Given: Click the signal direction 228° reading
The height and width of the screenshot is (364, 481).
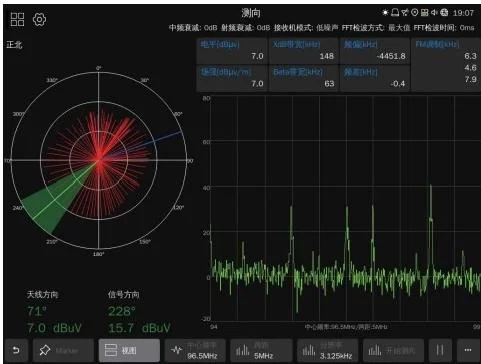Looking at the screenshot, I should point(122,311).
